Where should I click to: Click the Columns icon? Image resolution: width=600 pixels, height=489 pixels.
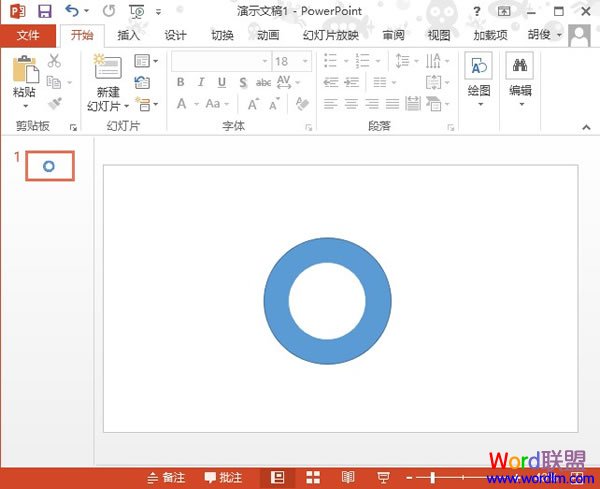[380, 82]
